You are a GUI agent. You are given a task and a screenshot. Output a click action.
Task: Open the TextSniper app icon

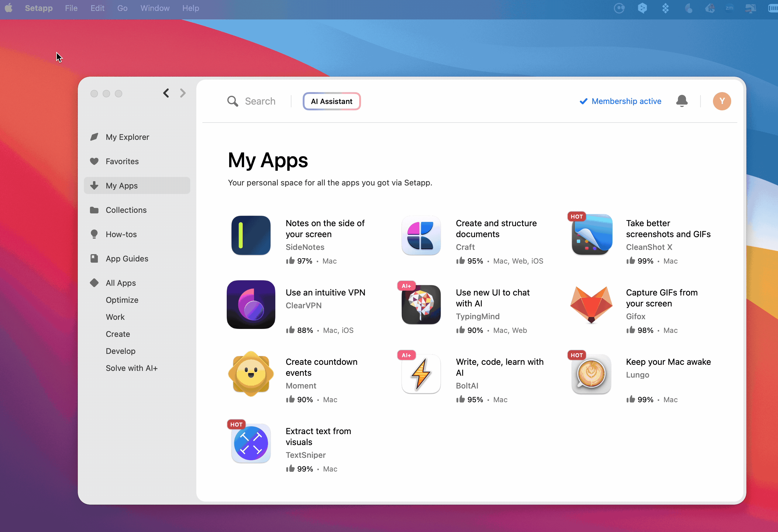click(251, 443)
